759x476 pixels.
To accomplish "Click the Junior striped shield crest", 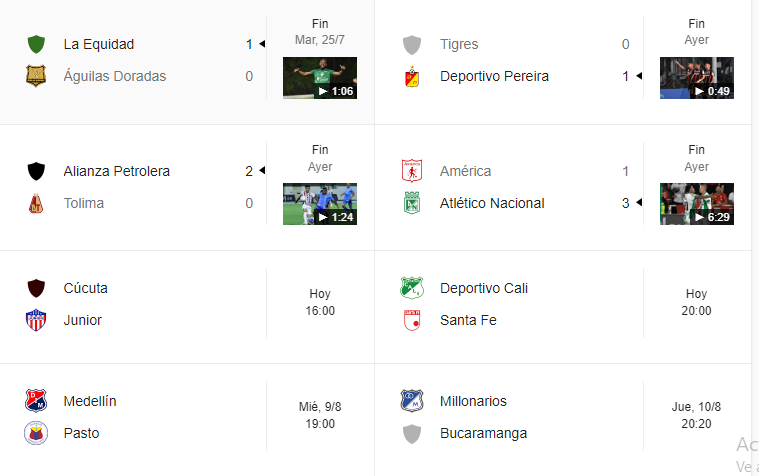I will point(36,320).
